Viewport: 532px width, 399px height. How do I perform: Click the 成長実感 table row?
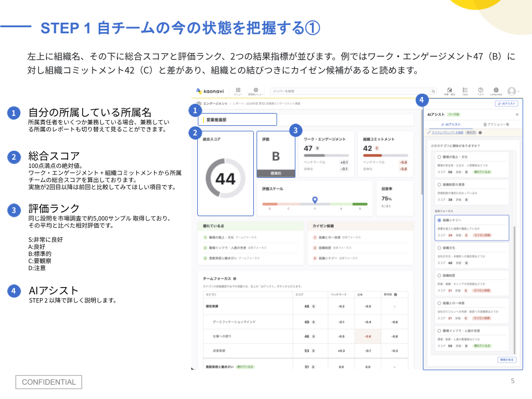tap(305, 351)
